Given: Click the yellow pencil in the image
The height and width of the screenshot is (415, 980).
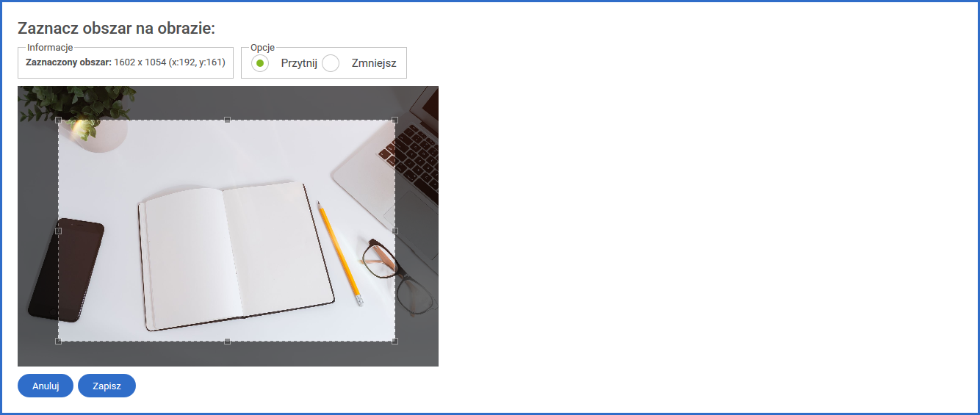Looking at the screenshot, I should coord(339,253).
